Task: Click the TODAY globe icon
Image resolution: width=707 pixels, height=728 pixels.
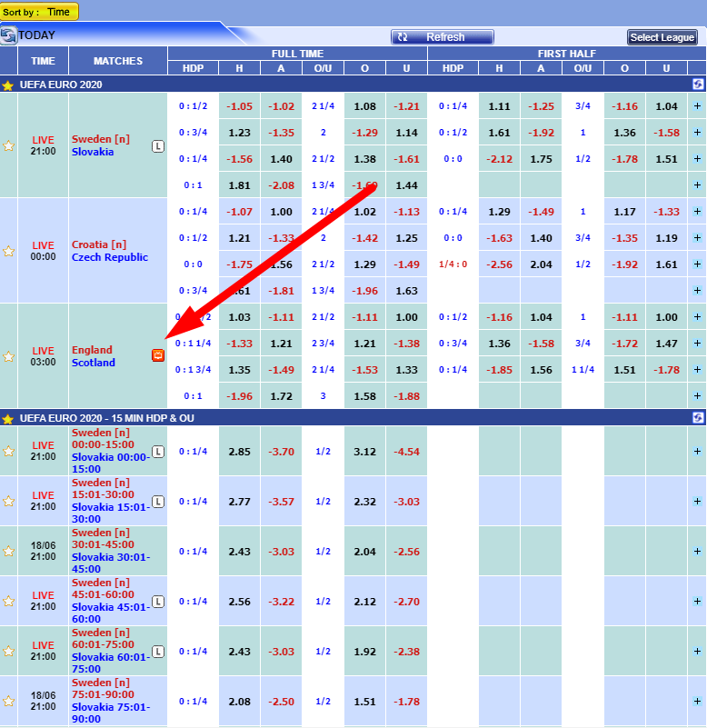Action: coord(9,35)
